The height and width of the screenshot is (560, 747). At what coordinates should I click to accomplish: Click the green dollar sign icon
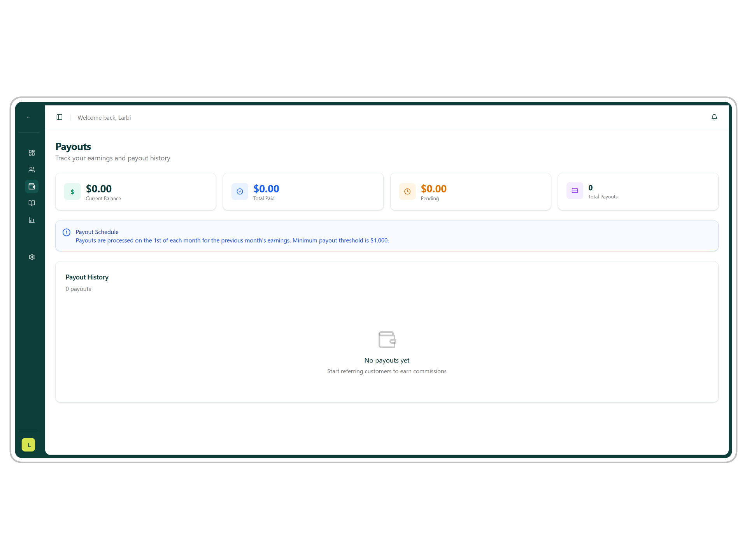click(x=72, y=191)
